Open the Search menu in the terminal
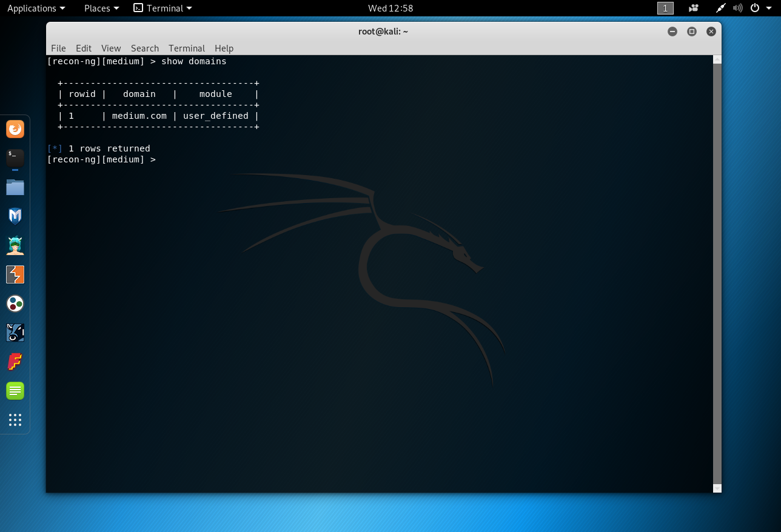This screenshot has width=781, height=532. (145, 48)
